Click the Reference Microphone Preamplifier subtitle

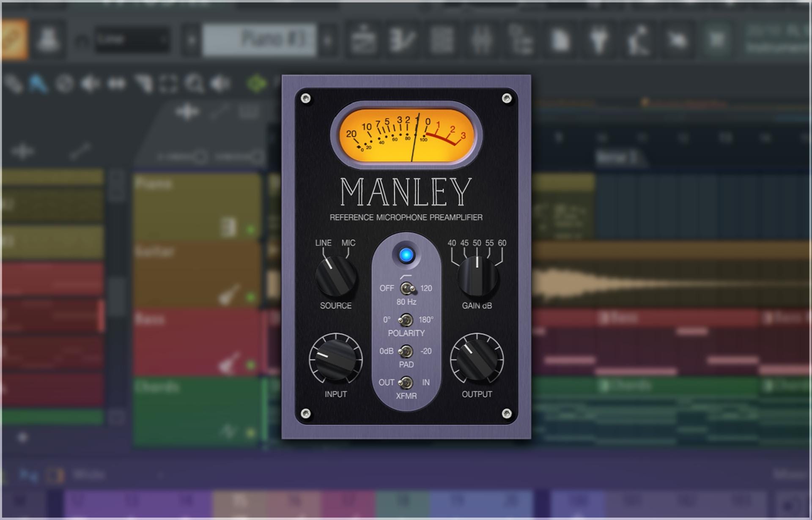[406, 218]
